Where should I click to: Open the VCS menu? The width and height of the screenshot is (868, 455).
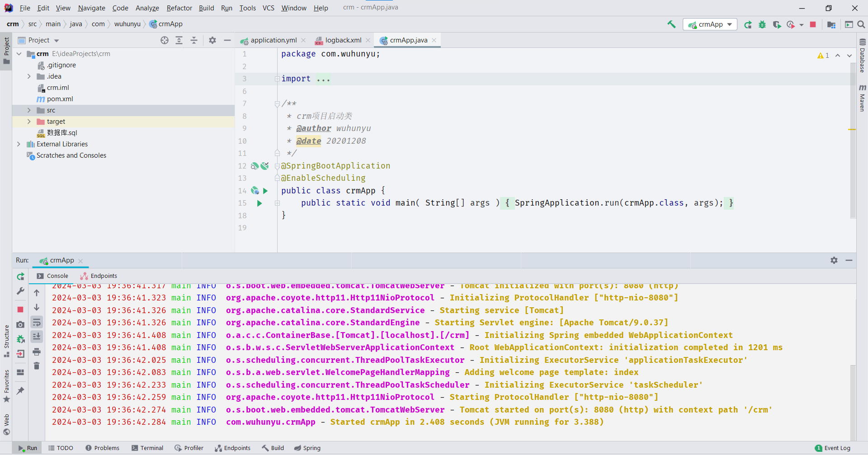[x=269, y=8]
